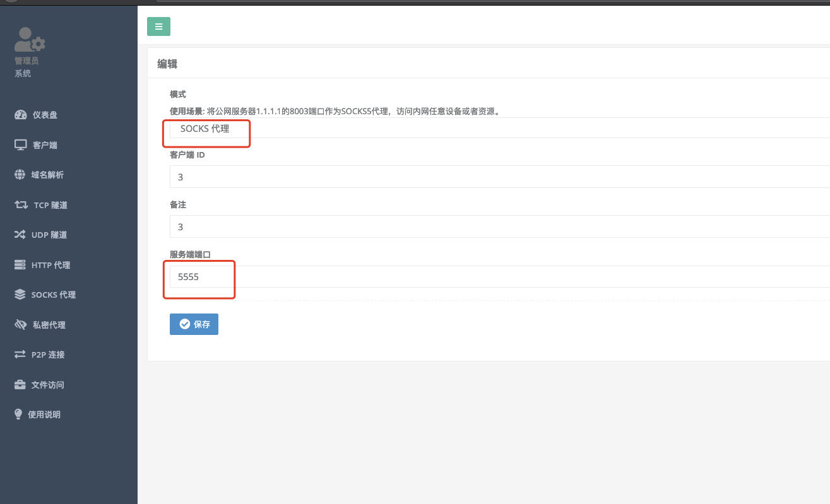Click the crossed-eye icon beside 私密代理
The width and height of the screenshot is (830, 504).
coord(20,325)
